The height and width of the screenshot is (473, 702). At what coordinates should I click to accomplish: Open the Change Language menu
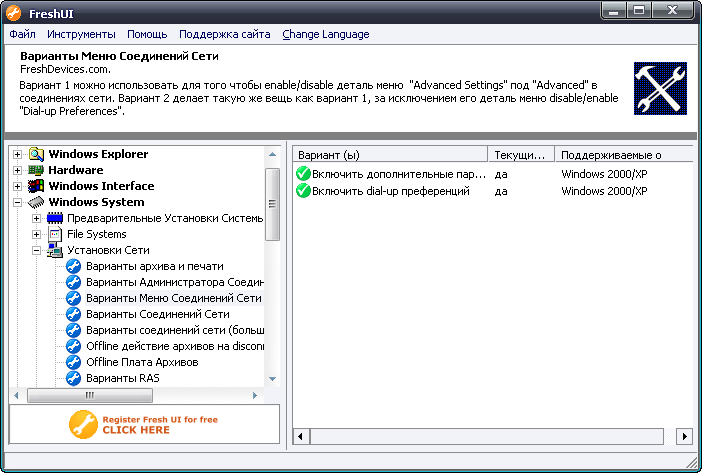point(326,34)
